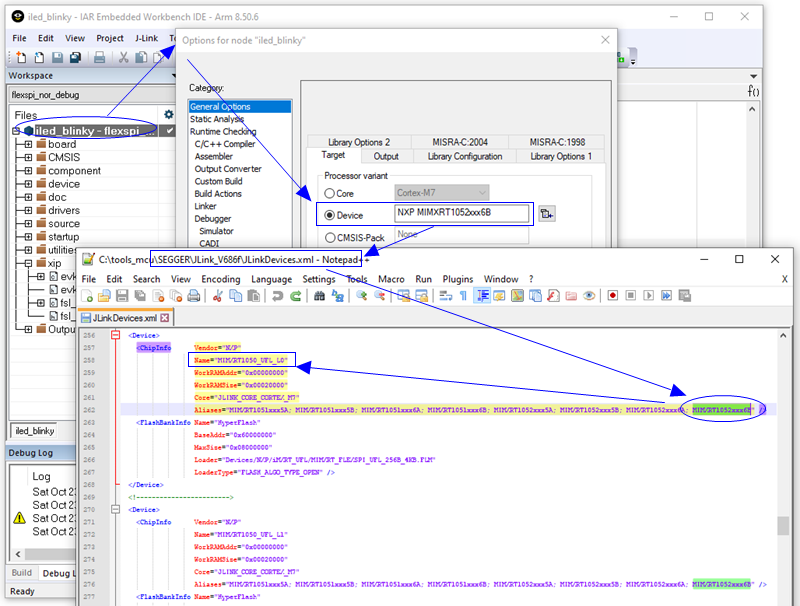Open the Encoding menu in Notepad++
Screen dimensions: 800x606
pos(220,278)
